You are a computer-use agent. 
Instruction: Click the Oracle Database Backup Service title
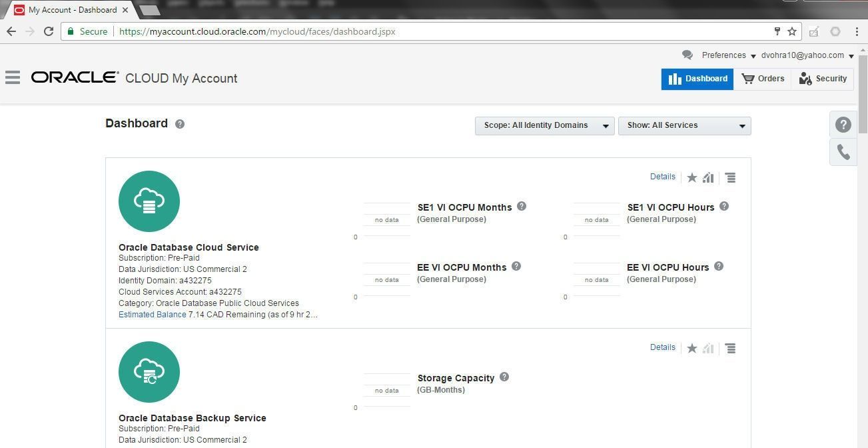pyautogui.click(x=193, y=418)
